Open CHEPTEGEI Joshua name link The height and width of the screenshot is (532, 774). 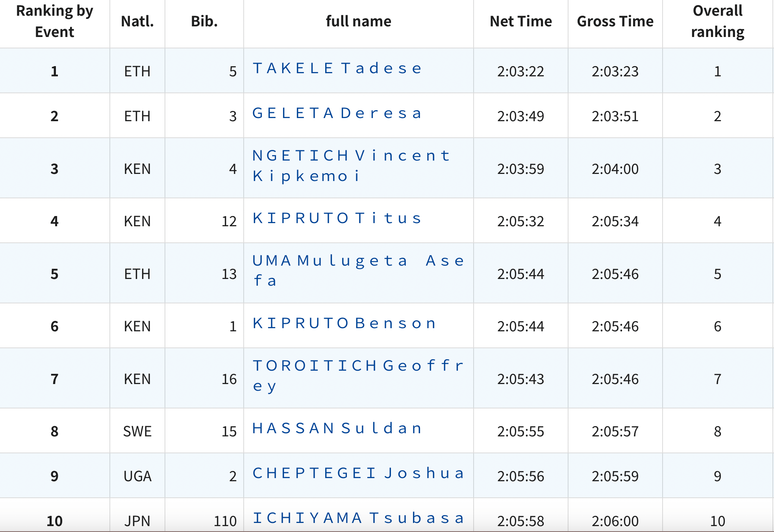tap(357, 473)
